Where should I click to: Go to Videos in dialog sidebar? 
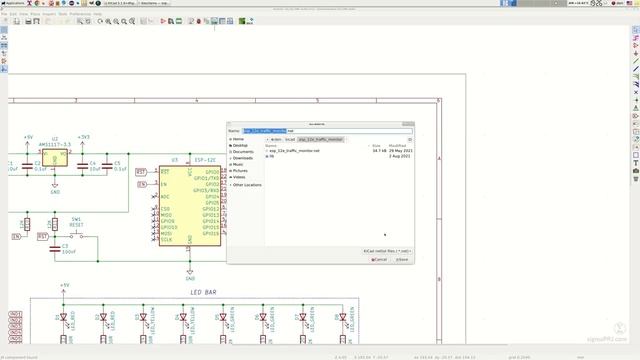[238, 177]
